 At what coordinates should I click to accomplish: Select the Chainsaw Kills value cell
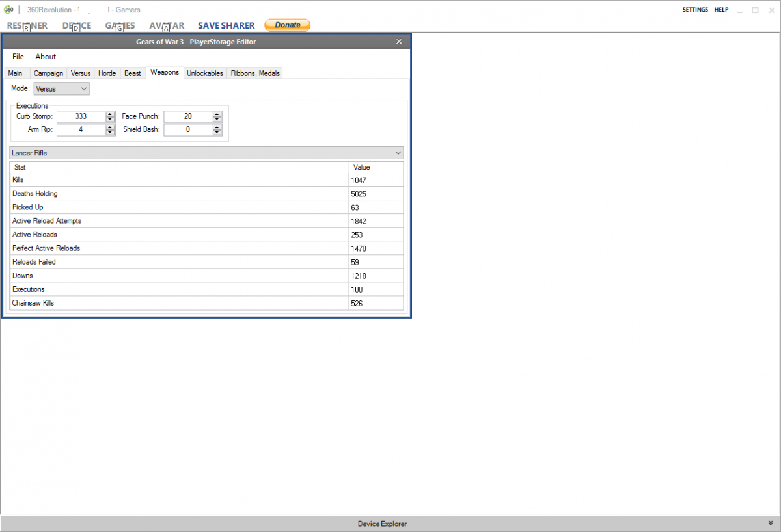point(376,303)
